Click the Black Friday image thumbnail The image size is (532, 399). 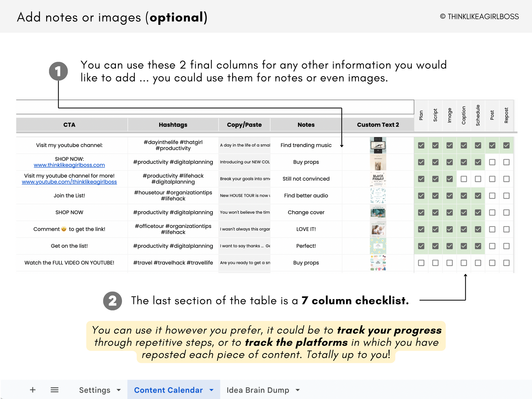point(378,179)
